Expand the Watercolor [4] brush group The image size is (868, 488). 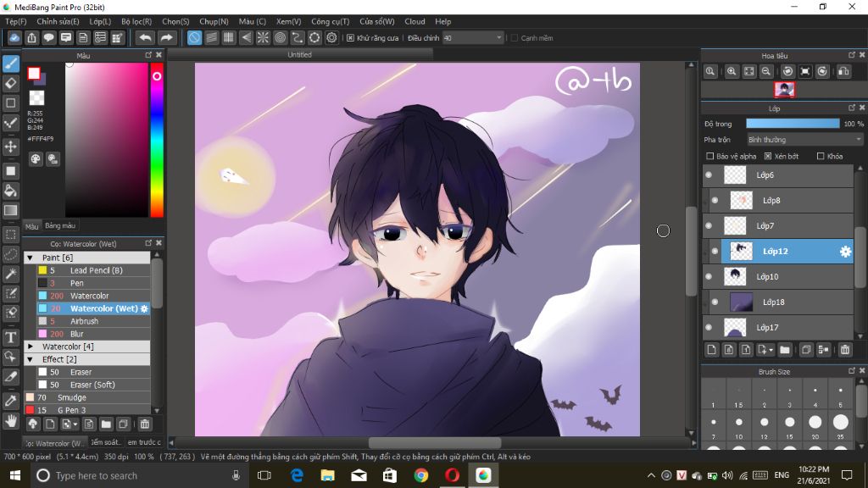31,347
